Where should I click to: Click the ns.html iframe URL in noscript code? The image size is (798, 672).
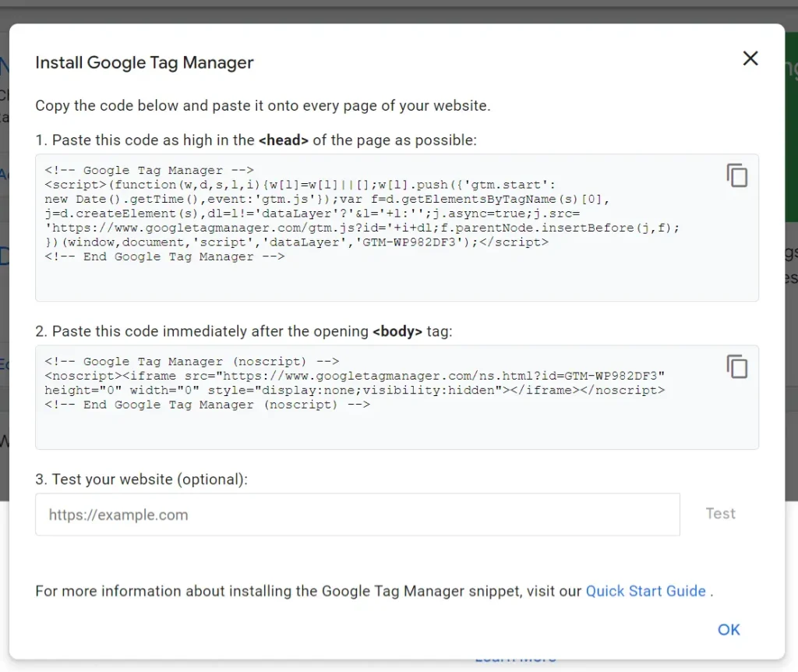pos(444,376)
